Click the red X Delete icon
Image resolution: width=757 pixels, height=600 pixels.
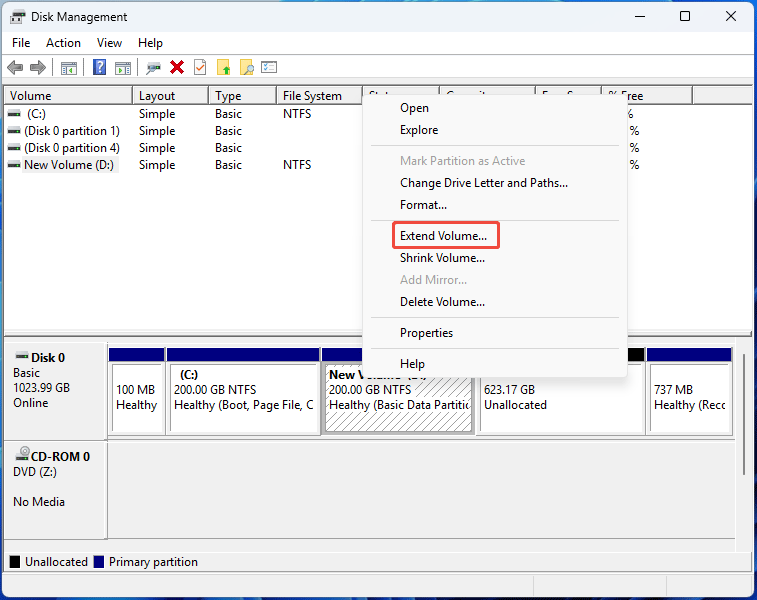[x=177, y=68]
